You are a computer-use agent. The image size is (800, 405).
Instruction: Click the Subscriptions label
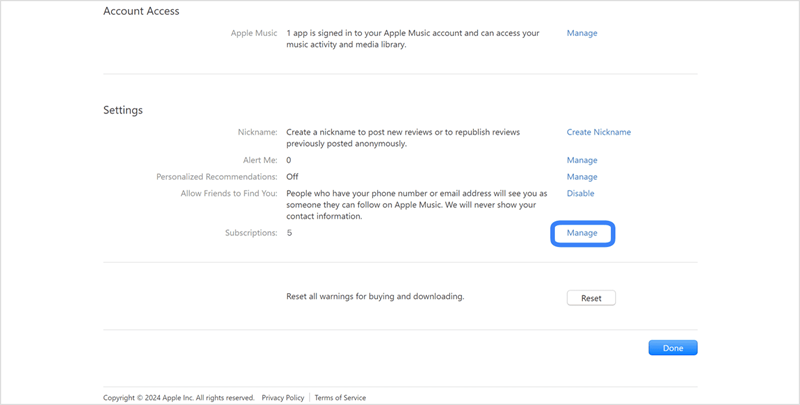[x=251, y=233]
